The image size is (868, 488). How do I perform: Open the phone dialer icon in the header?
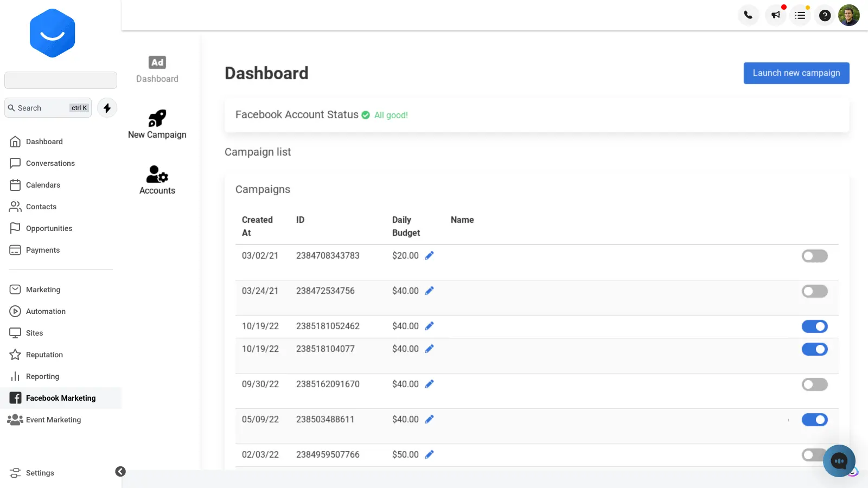coord(748,15)
